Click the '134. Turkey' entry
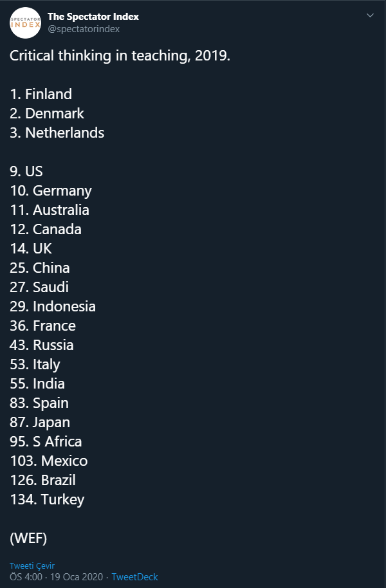 47,499
